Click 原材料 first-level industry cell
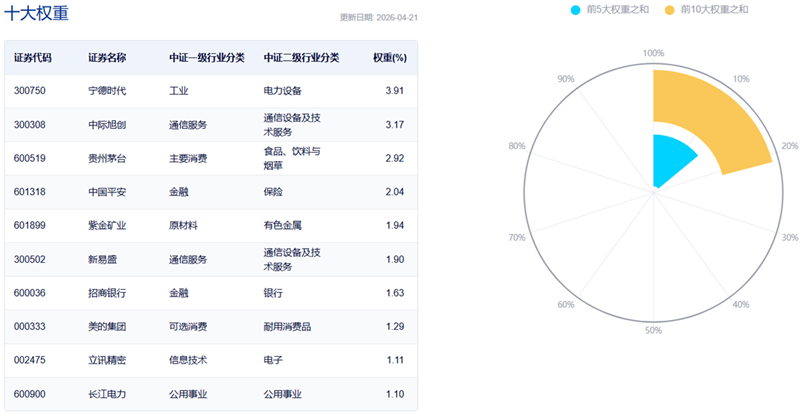The image size is (802, 413). (x=183, y=225)
